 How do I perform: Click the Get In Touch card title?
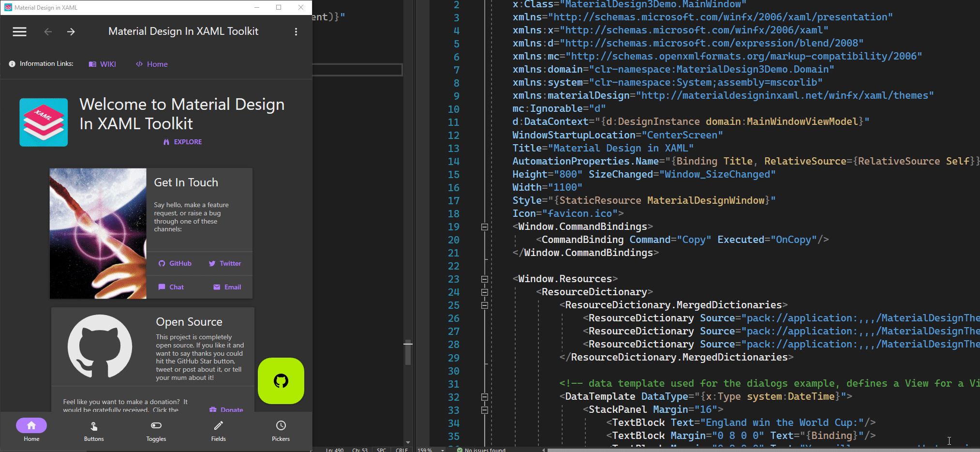(186, 182)
